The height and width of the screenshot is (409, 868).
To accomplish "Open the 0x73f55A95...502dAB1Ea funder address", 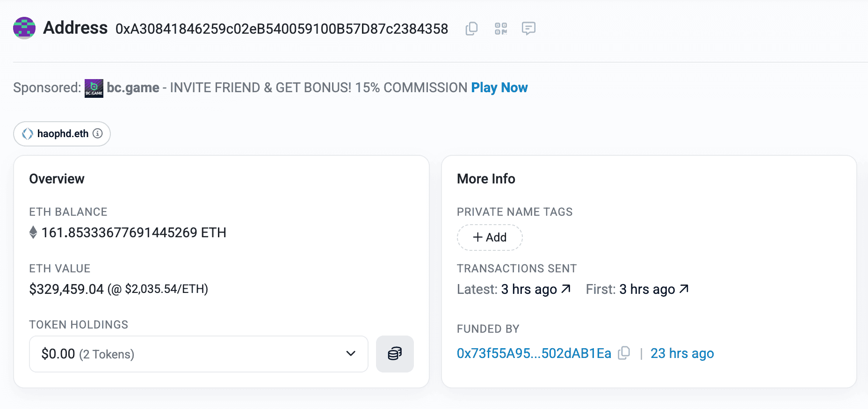I will (x=534, y=353).
